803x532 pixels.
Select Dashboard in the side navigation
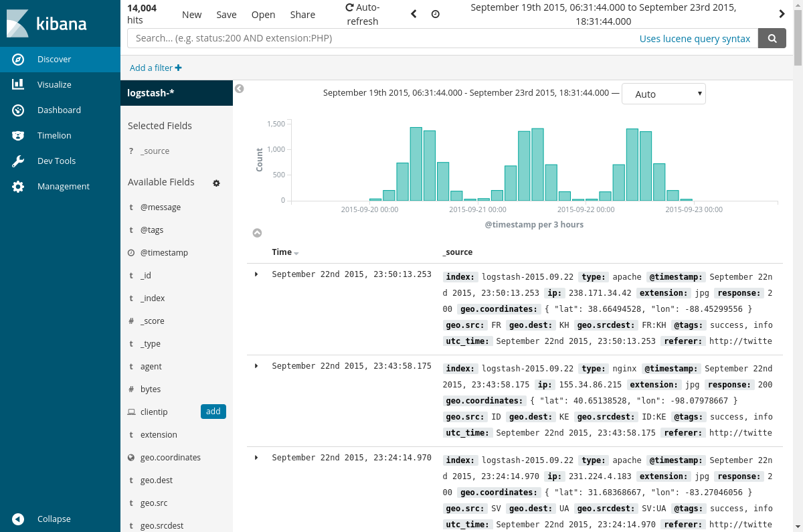[x=59, y=110]
